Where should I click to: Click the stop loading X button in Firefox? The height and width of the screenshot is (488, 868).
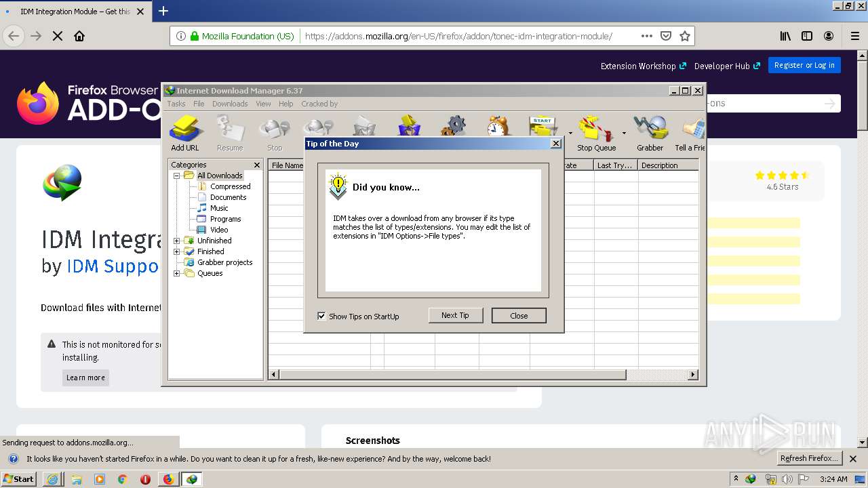(58, 36)
